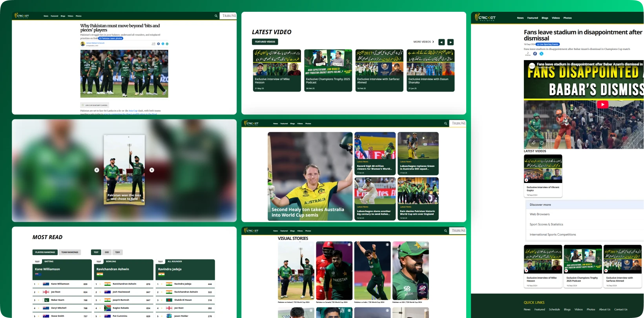
Task: Open Videos menu on Fans leave stadium page
Action: click(556, 18)
